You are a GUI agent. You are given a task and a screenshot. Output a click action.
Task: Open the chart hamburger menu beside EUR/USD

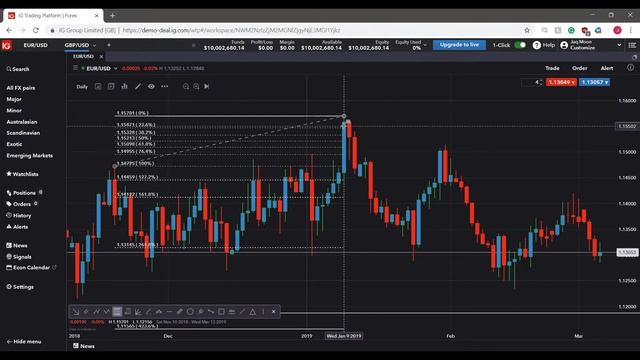point(75,68)
